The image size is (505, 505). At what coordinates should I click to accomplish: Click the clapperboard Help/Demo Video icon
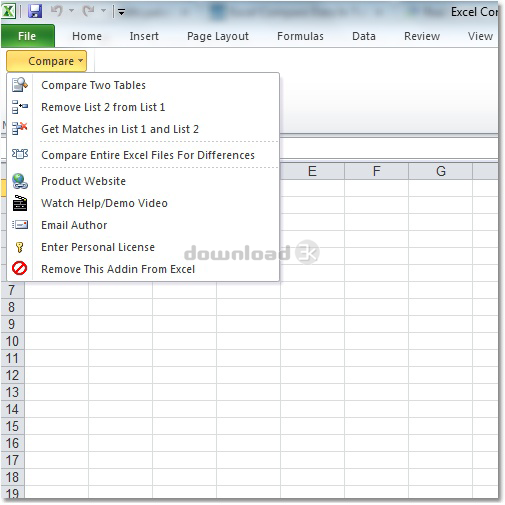(x=20, y=203)
